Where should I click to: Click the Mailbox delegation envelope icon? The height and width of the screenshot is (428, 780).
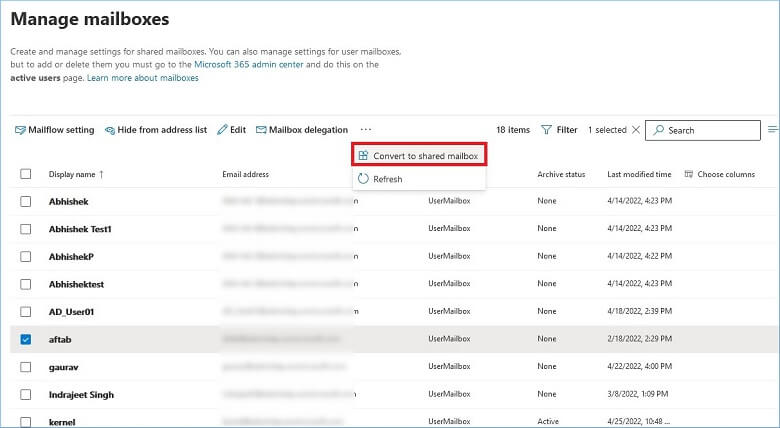pyautogui.click(x=261, y=130)
